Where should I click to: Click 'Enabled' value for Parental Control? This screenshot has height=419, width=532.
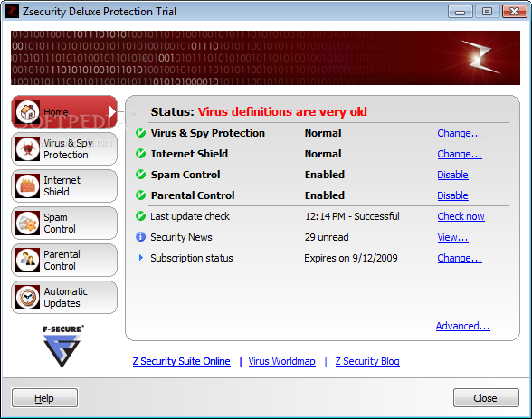[325, 195]
